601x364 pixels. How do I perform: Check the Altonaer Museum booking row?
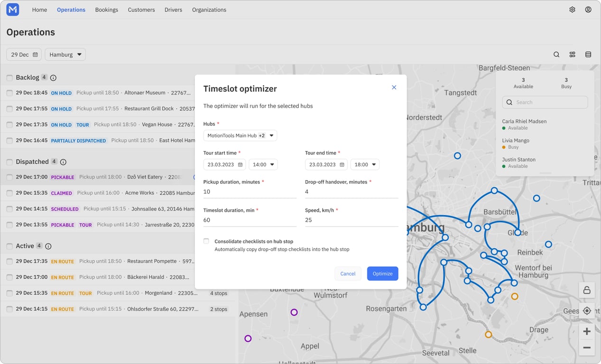pyautogui.click(x=9, y=93)
